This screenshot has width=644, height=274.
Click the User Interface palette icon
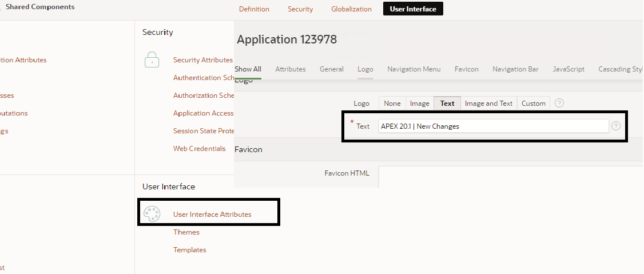(152, 214)
